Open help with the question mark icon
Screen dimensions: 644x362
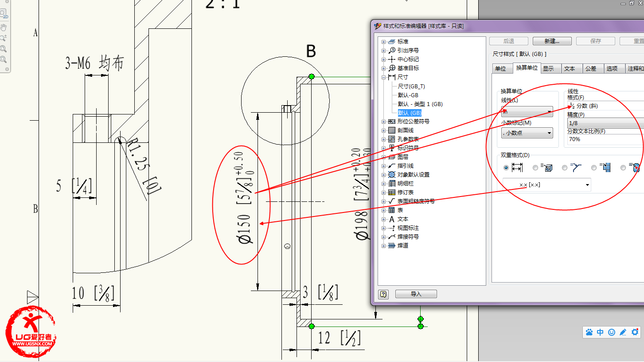click(384, 294)
